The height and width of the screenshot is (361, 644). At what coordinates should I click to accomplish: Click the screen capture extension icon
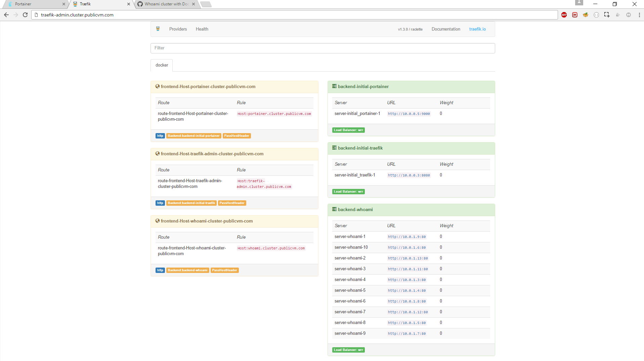coord(607,15)
